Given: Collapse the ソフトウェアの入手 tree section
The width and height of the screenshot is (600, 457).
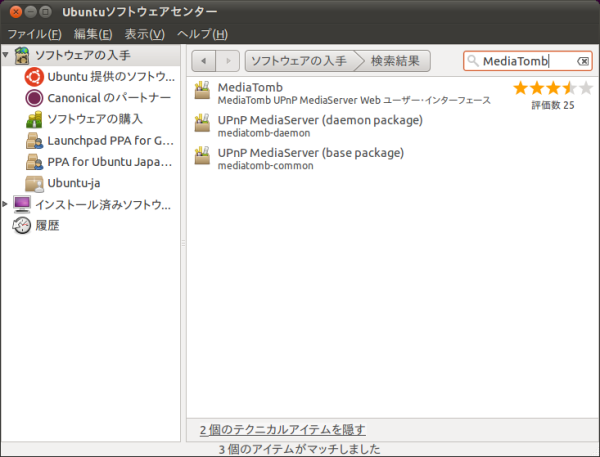Looking at the screenshot, I should 6,54.
